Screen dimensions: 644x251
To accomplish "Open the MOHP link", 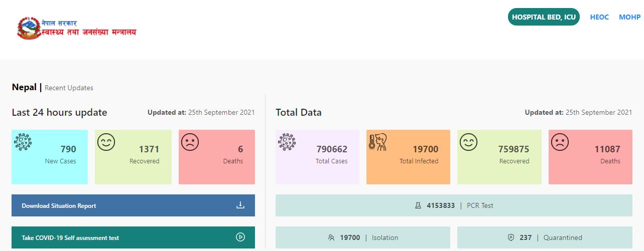I will pyautogui.click(x=629, y=17).
